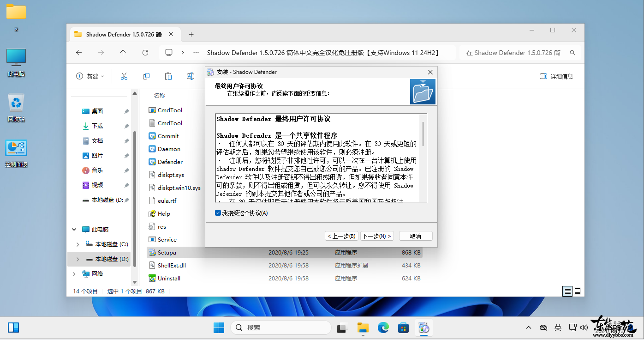Screen dimensions: 644x340
Task: Select Local Disk (D:) in tree
Action: (99, 259)
